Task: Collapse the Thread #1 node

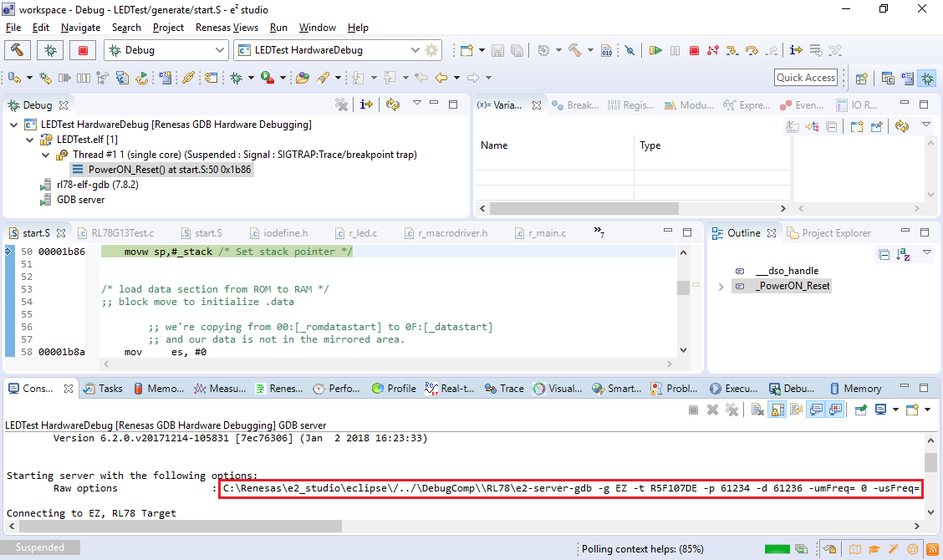Action: 45,155
